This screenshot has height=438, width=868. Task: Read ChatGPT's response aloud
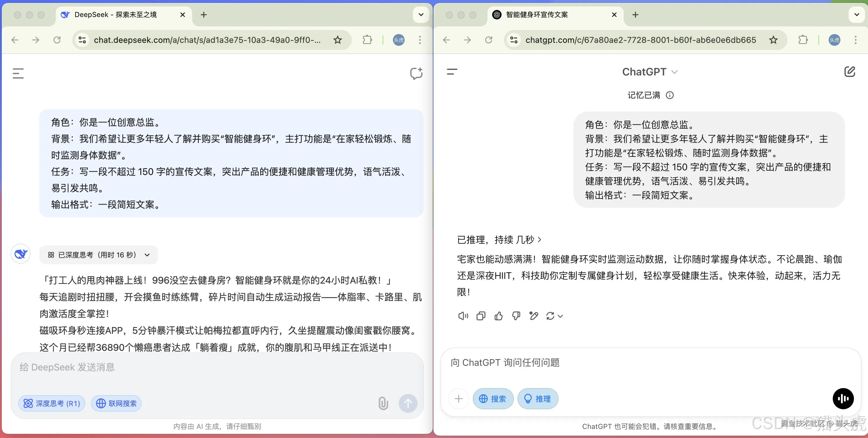pyautogui.click(x=463, y=316)
